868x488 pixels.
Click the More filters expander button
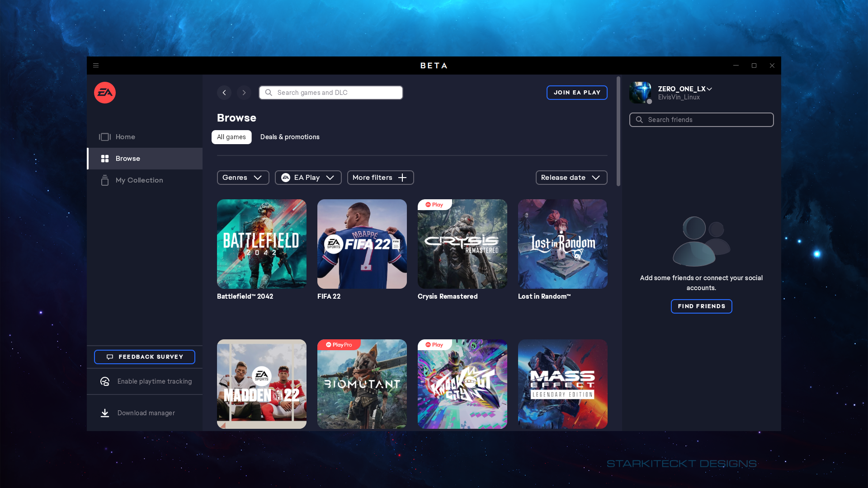pos(380,177)
